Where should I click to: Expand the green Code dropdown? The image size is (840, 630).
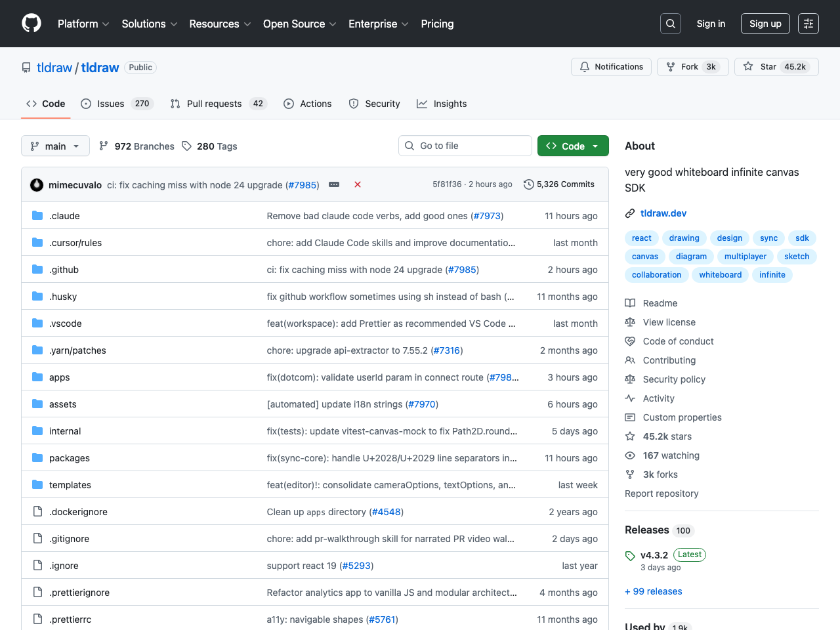tap(572, 146)
